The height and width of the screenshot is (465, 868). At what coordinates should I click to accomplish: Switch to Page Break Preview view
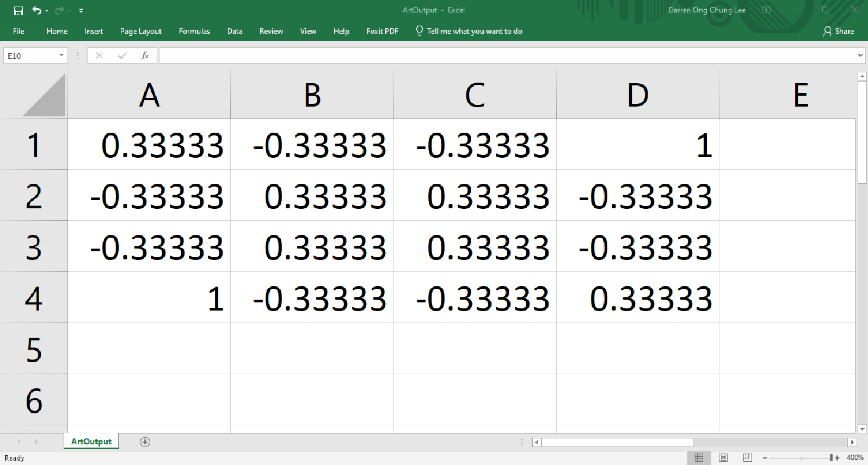[748, 458]
